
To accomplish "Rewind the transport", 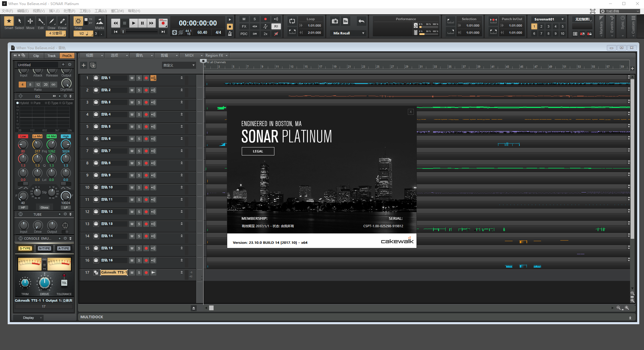I will click(116, 23).
